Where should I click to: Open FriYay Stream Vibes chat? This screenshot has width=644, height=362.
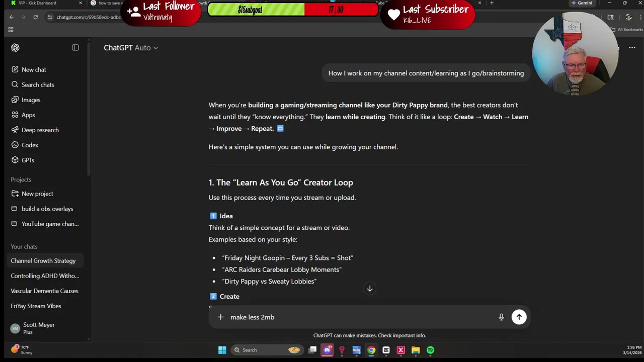[46, 306]
